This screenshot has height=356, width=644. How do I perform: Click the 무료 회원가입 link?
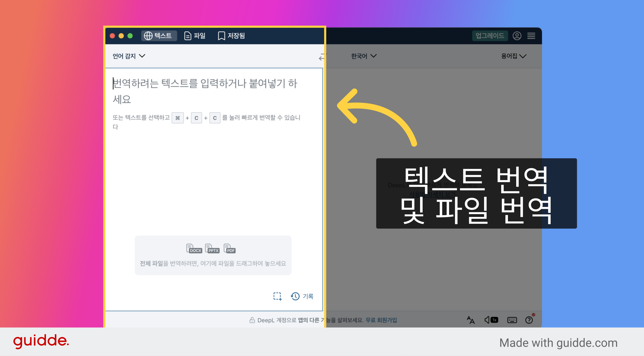point(381,320)
